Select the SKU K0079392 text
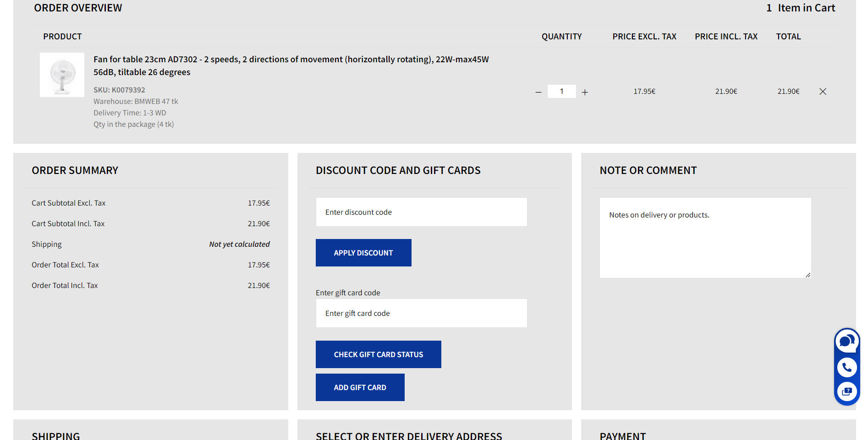The width and height of the screenshot is (868, 440). tap(119, 90)
